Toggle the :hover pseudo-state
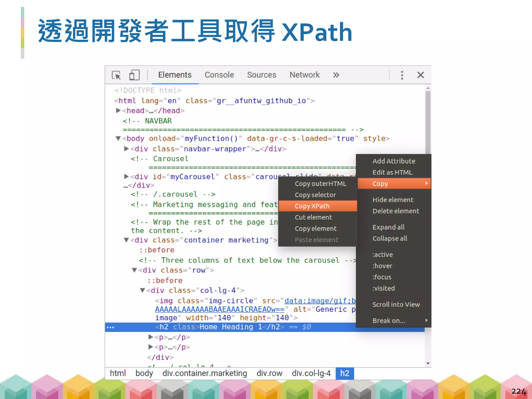The height and width of the screenshot is (399, 532). (x=382, y=266)
